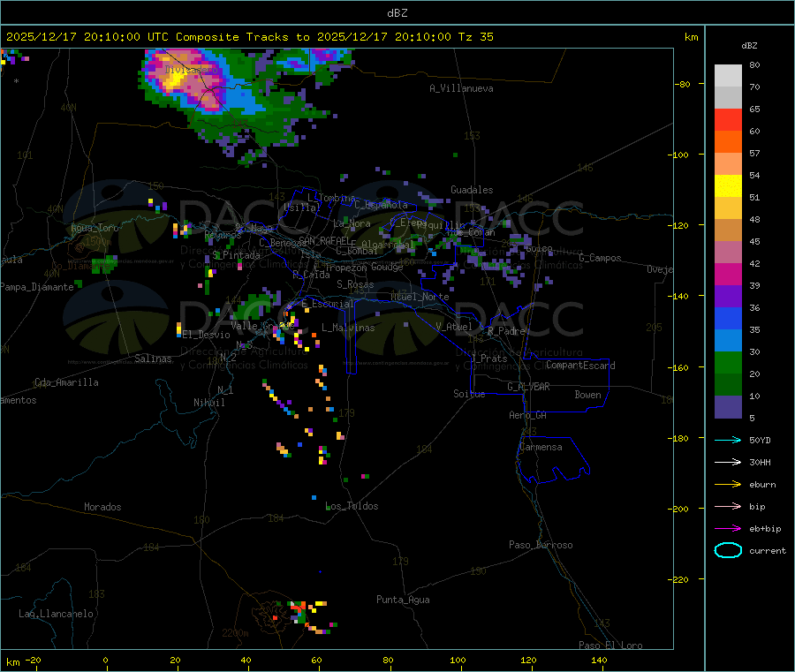Click the 'Lag.Llancanelo' map label

[x=56, y=614]
